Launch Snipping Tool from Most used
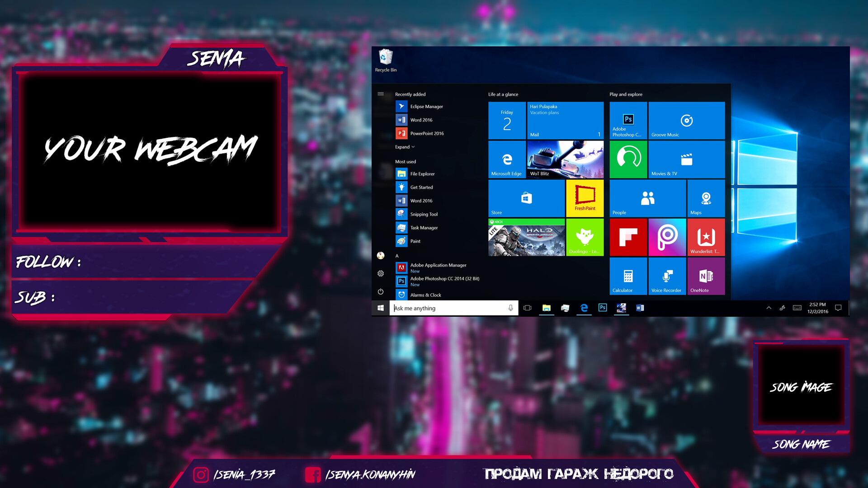868x488 pixels. (x=424, y=214)
